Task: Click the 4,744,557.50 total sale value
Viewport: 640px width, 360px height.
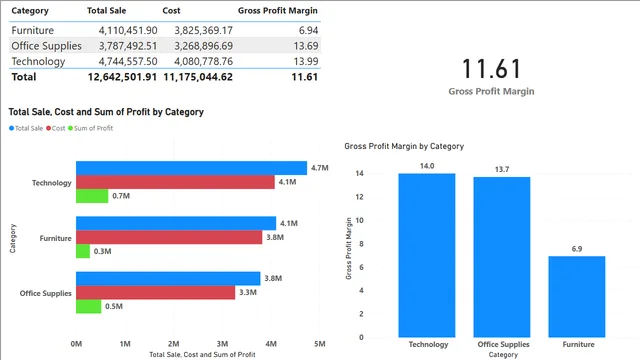Action: point(128,61)
